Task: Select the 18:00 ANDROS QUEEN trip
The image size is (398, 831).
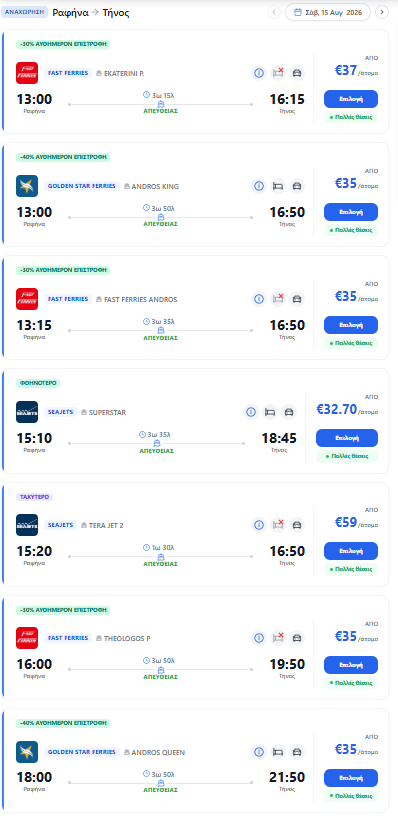Action: coord(351,777)
